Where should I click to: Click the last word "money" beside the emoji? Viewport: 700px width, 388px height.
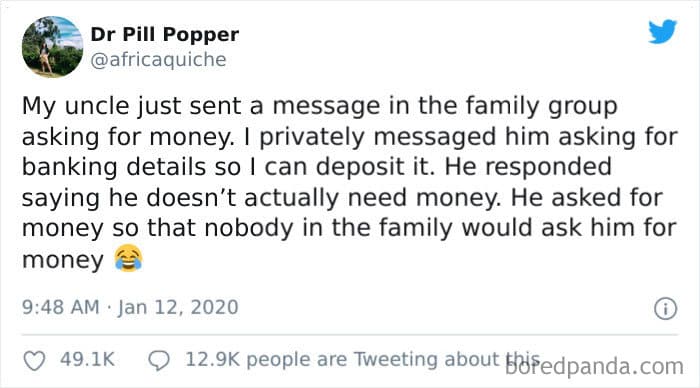(63, 260)
